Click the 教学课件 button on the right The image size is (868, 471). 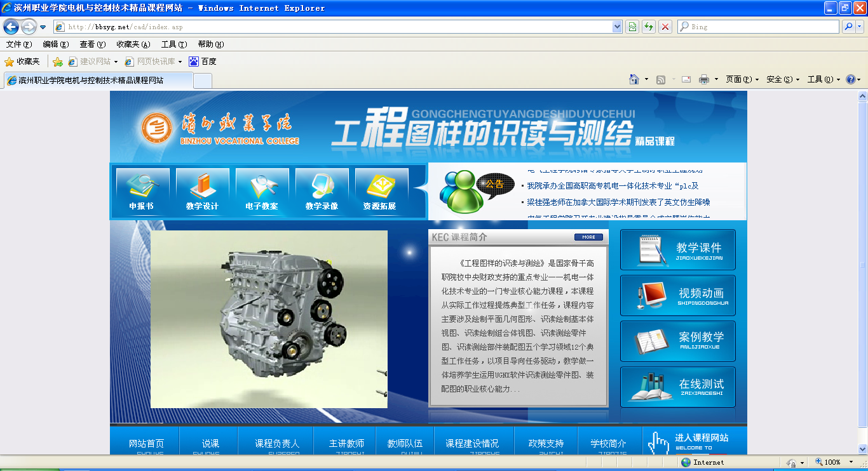(x=677, y=250)
